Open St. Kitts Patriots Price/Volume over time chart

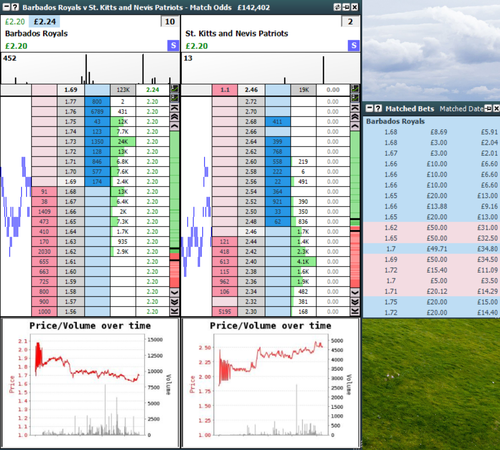pyautogui.click(x=271, y=383)
